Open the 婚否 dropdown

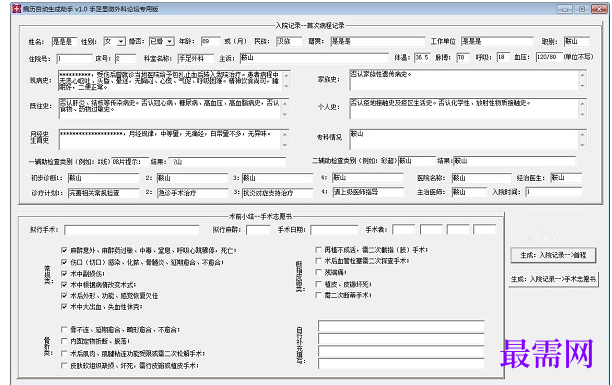pos(170,41)
